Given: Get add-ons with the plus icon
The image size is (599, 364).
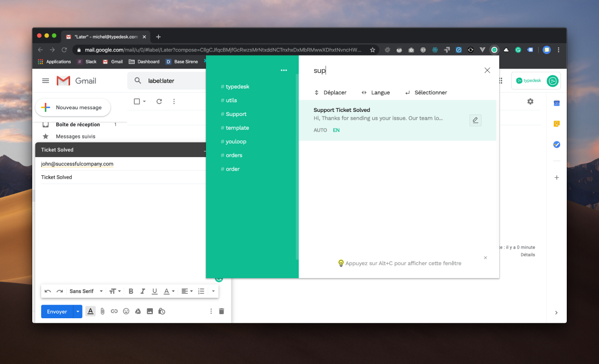Looking at the screenshot, I should point(556,178).
